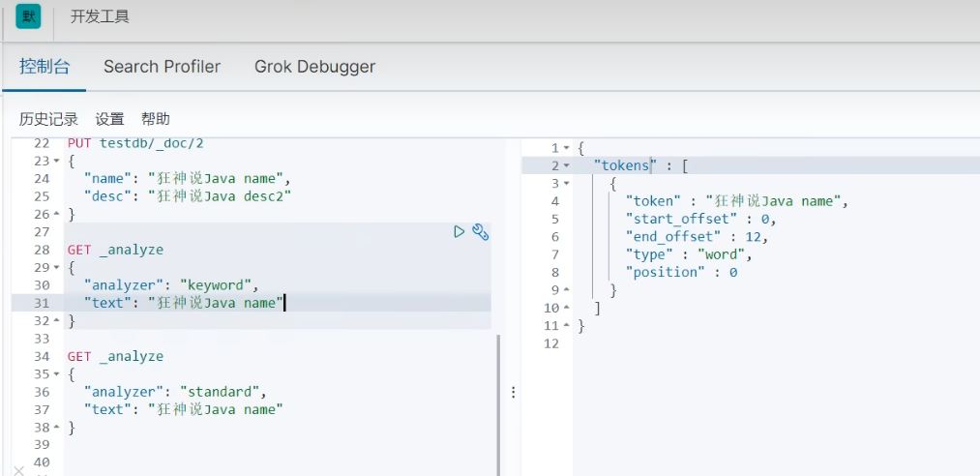The image size is (980, 476).
Task: Collapse response root at output line 1
Action: (566, 148)
